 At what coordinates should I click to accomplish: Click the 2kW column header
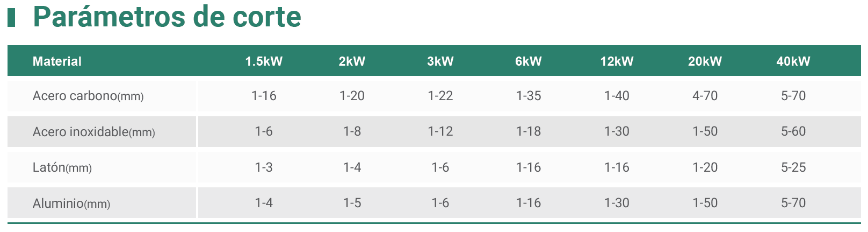coord(352,61)
